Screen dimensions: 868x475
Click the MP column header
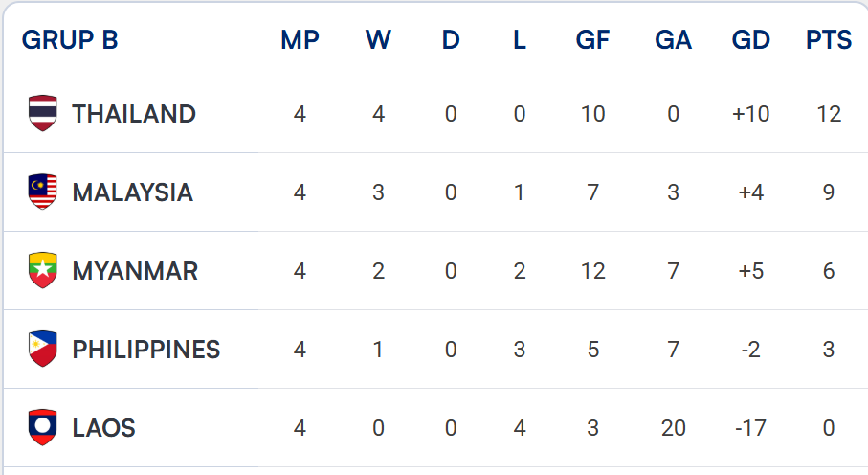(300, 40)
